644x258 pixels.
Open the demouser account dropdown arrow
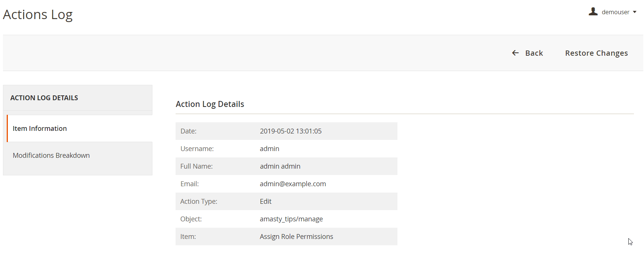coord(635,12)
